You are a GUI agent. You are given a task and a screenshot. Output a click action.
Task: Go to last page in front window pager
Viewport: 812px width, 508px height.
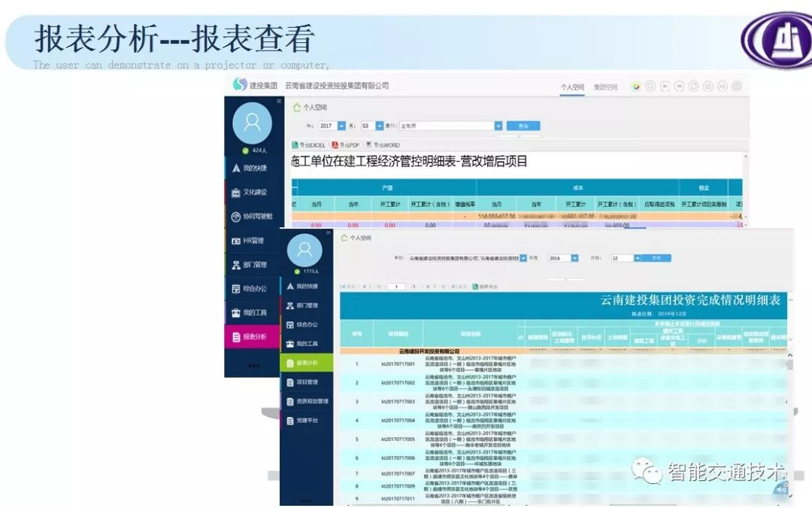point(460,287)
